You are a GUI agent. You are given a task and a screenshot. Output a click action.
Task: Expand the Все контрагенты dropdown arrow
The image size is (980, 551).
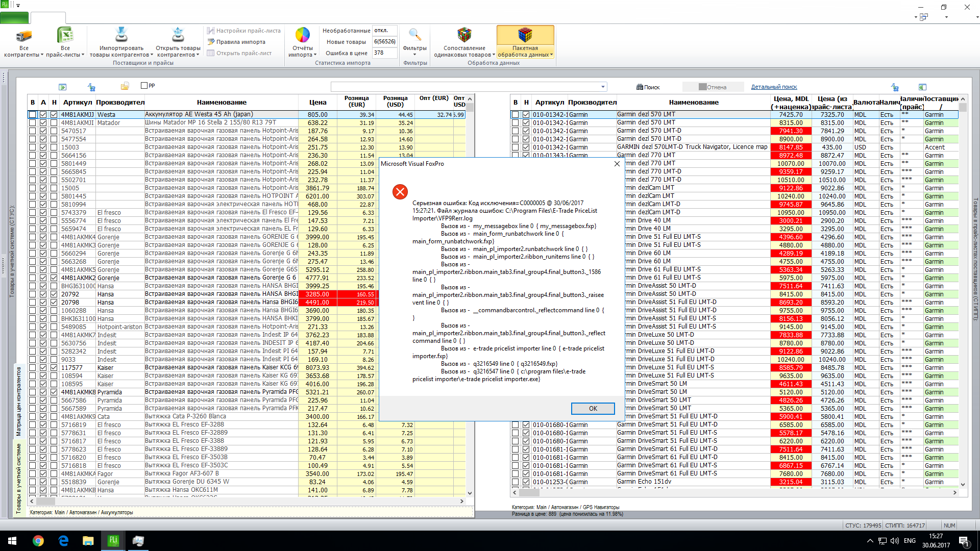point(42,55)
